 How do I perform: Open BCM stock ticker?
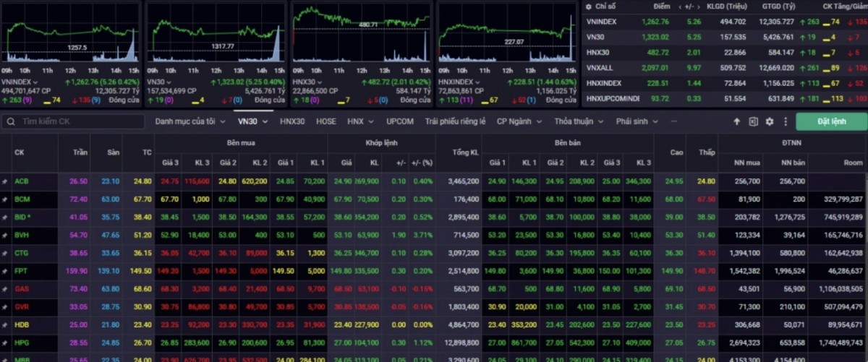pos(22,199)
